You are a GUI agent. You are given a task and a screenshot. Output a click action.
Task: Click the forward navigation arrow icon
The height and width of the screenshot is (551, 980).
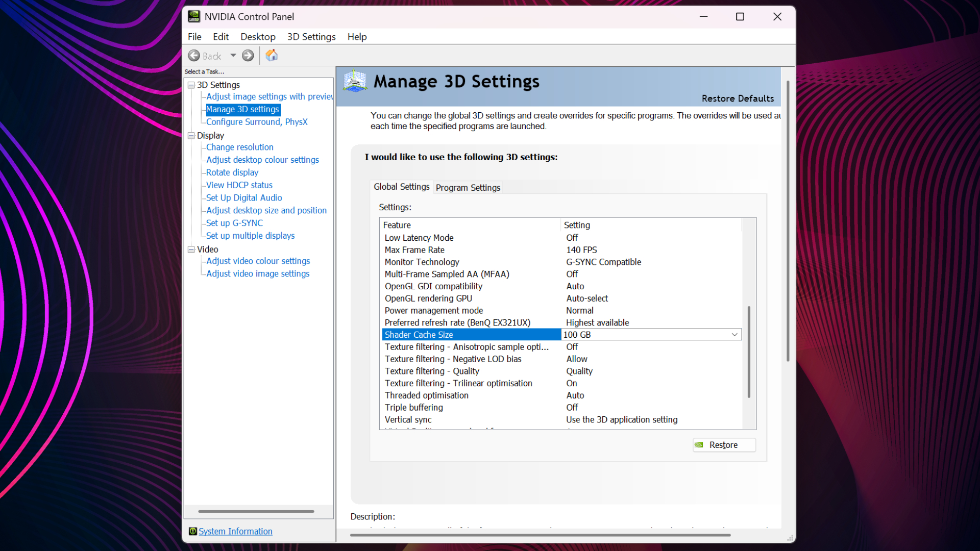(248, 55)
